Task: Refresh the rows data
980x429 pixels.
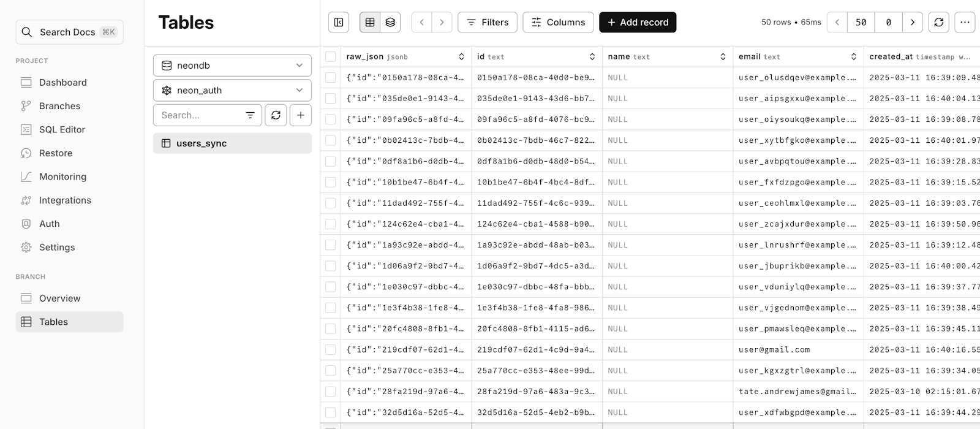Action: pos(939,22)
